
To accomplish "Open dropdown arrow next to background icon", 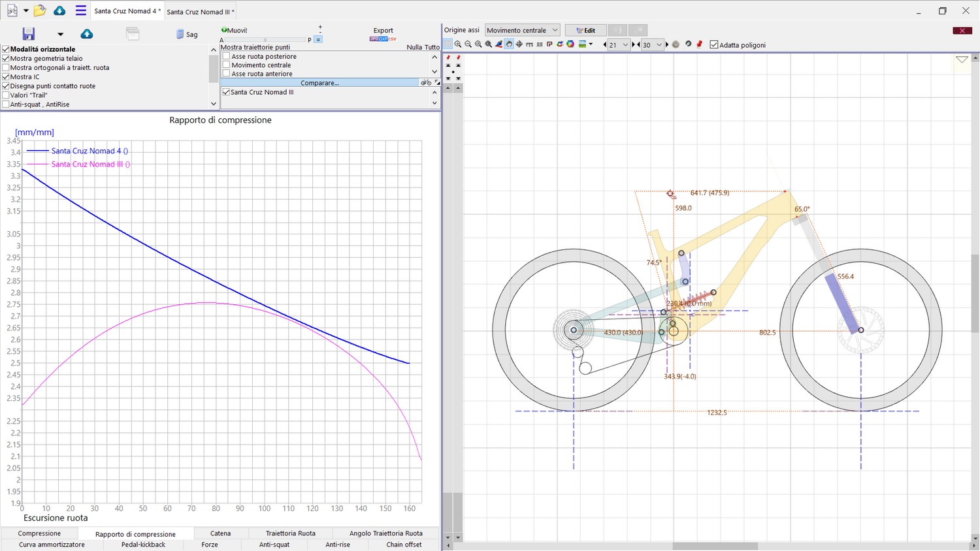I will pos(591,44).
